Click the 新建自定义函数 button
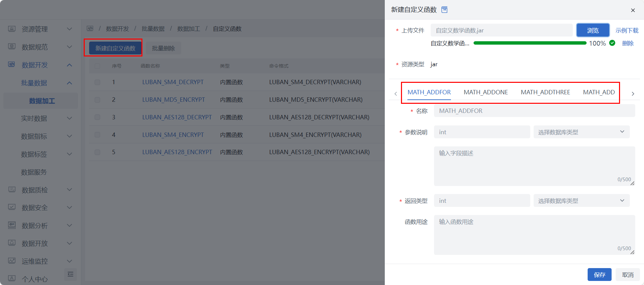This screenshot has height=285, width=644. click(115, 48)
